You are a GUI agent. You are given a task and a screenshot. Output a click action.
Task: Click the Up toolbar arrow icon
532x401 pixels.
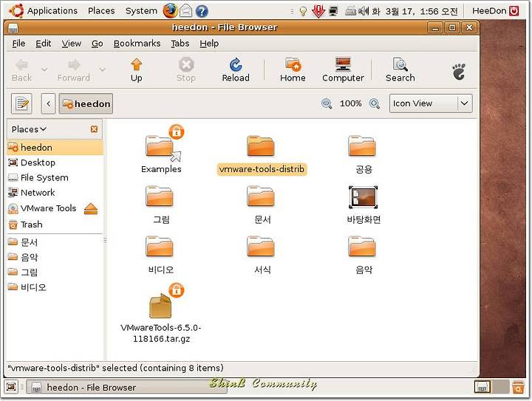(x=137, y=65)
